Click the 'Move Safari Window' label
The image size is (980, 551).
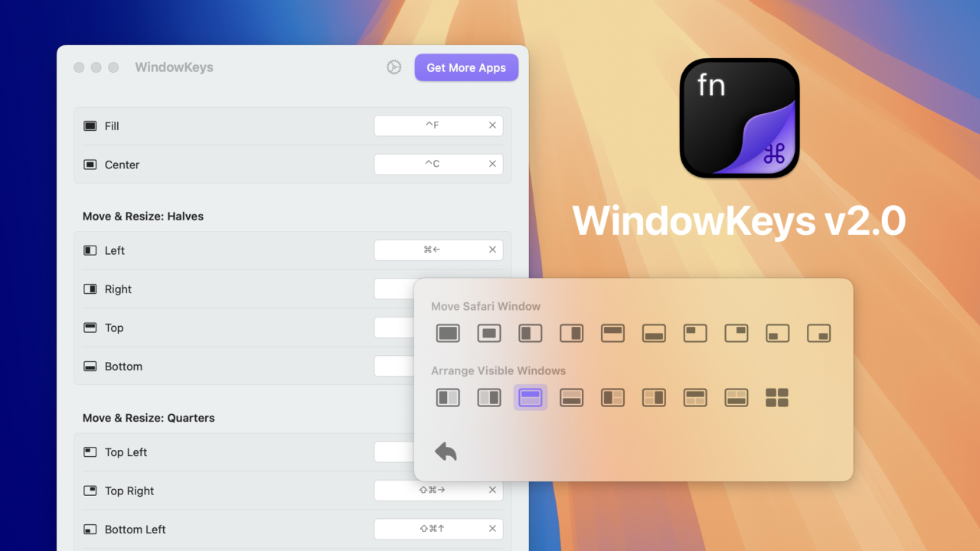coord(485,306)
